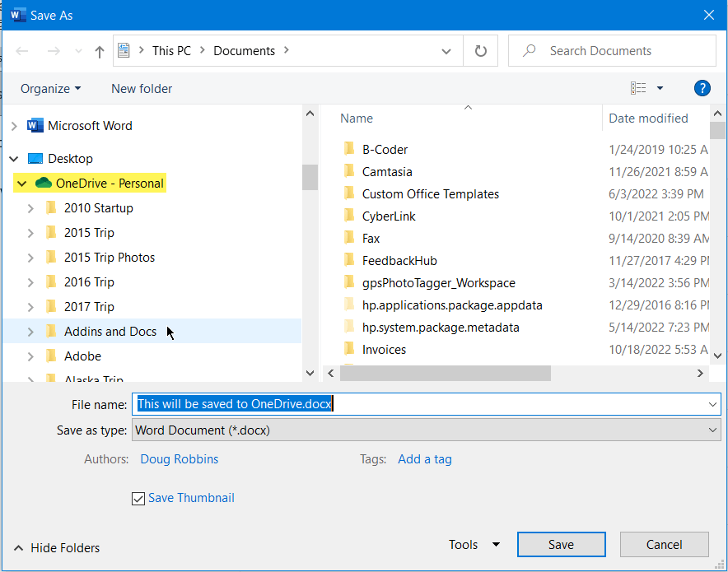Select the 2017 Trip folder
Screen dimensions: 728x572
coord(89,307)
